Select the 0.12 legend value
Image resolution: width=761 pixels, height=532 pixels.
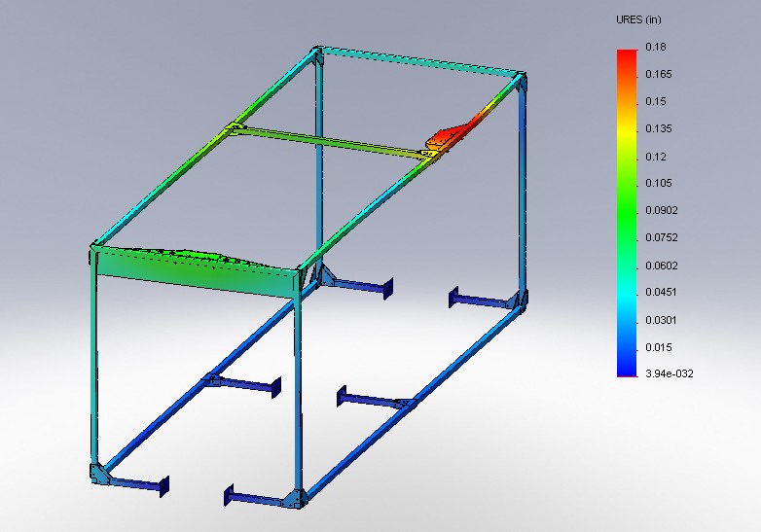tap(656, 157)
